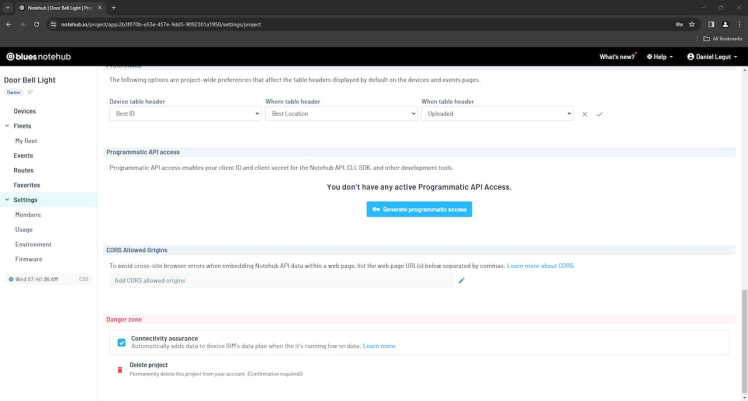The height and width of the screenshot is (401, 748).
Task: Click clock icon beside Wed 07:40:36 AM
Action: [x=11, y=279]
